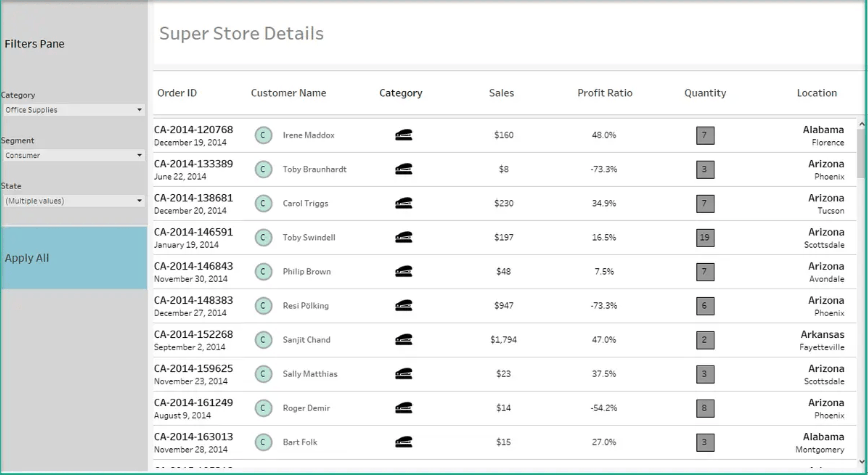Click the 48.0% profit ratio value
868x475 pixels.
point(604,135)
